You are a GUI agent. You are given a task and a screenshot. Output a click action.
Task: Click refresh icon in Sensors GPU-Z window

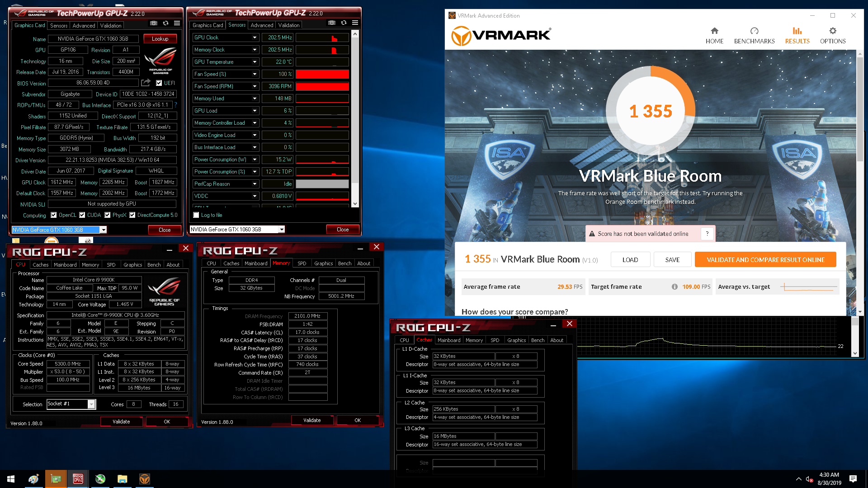(344, 23)
